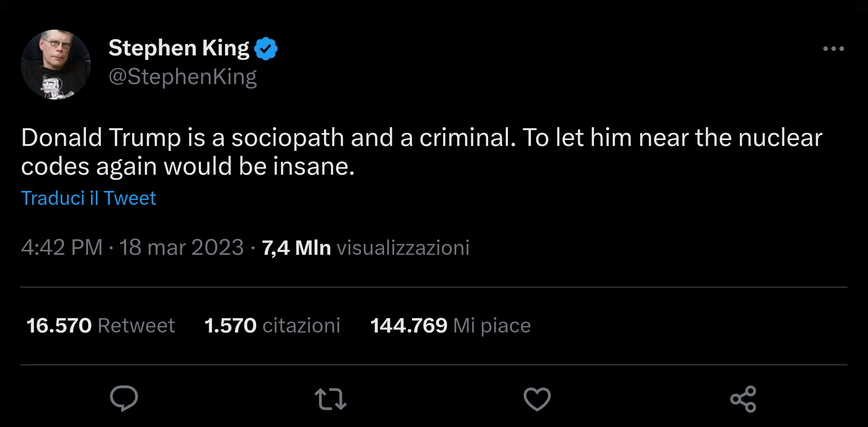Viewport: 868px width, 427px height.
Task: Show the 1.570 citazioni list
Action: 272,326
